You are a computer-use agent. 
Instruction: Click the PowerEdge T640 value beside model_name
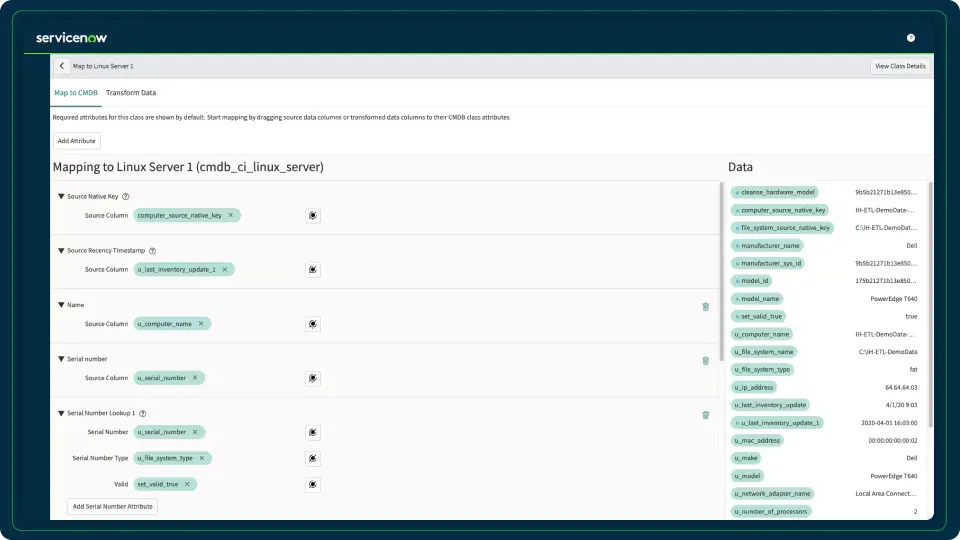click(894, 299)
